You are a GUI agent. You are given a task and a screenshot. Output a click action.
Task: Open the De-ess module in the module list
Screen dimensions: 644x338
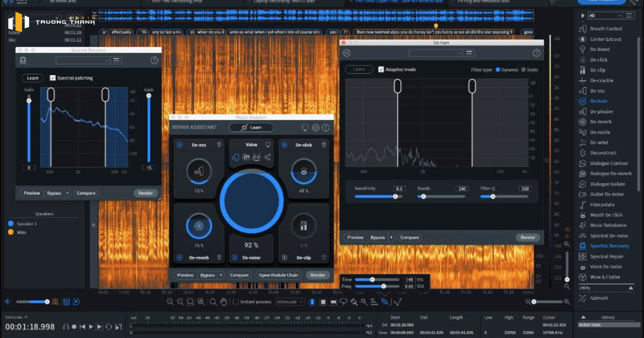click(597, 91)
